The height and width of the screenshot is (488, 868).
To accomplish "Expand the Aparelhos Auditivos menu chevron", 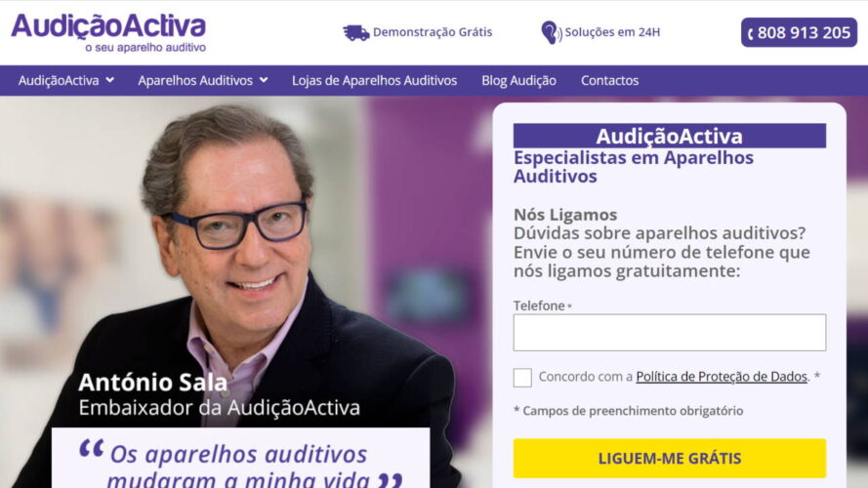I will coord(264,80).
